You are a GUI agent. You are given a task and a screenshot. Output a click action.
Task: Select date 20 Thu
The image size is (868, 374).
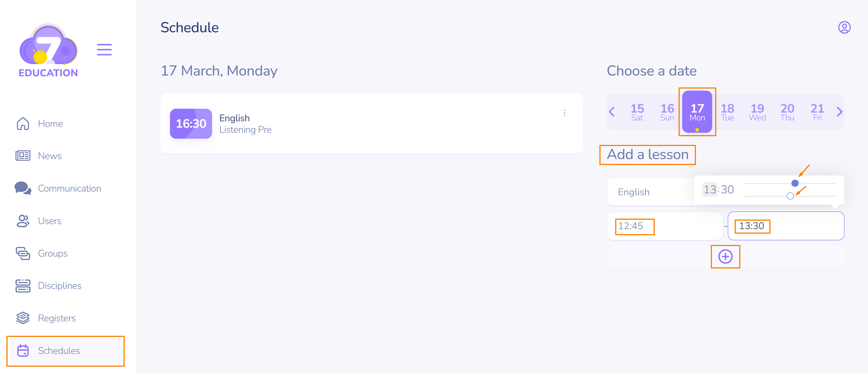click(x=787, y=112)
